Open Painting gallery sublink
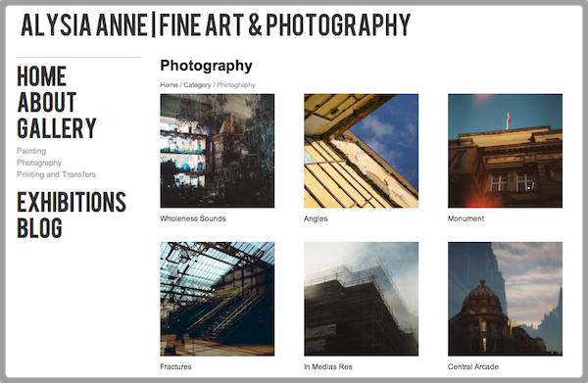This screenshot has height=383, width=588. [x=31, y=151]
